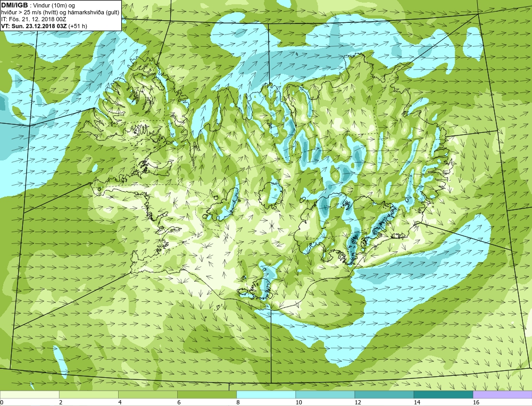Click the 0–2 m/s pale legend swatch

(29, 394)
